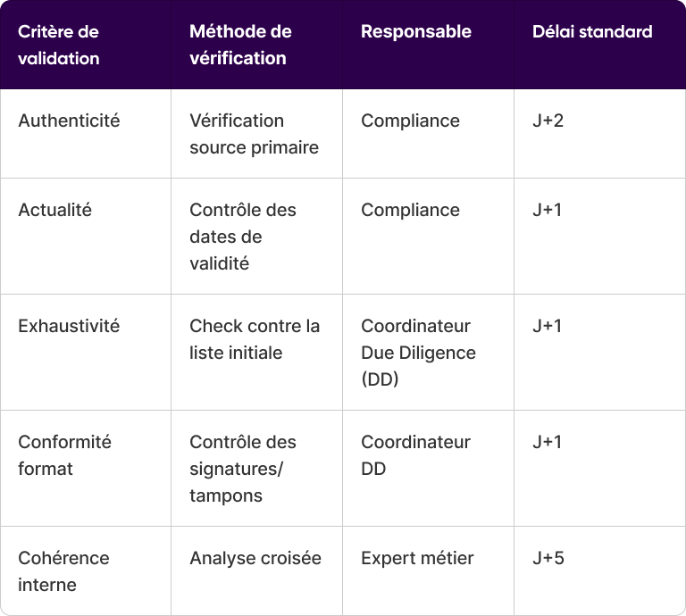
Task: Click the "Critère de validation" column header
Action: 59,45
